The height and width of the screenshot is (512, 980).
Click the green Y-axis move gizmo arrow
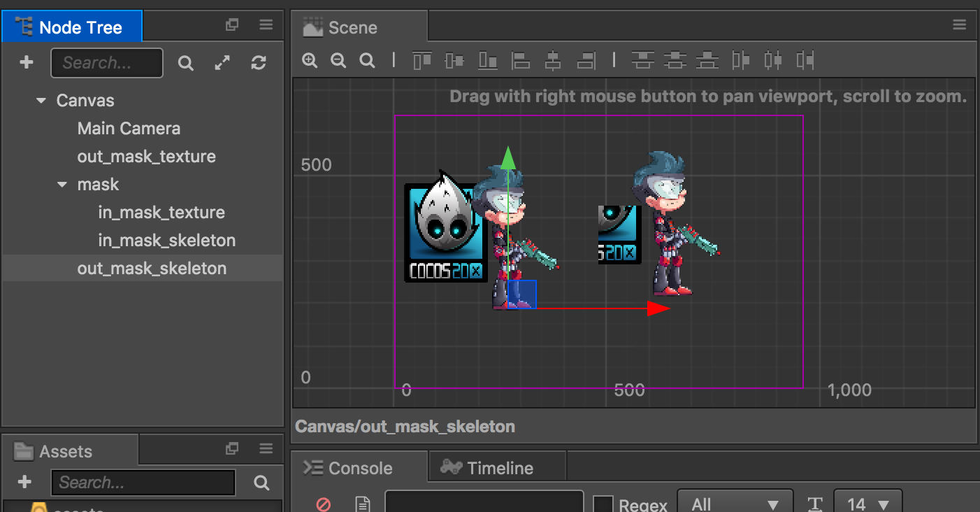[x=509, y=158]
